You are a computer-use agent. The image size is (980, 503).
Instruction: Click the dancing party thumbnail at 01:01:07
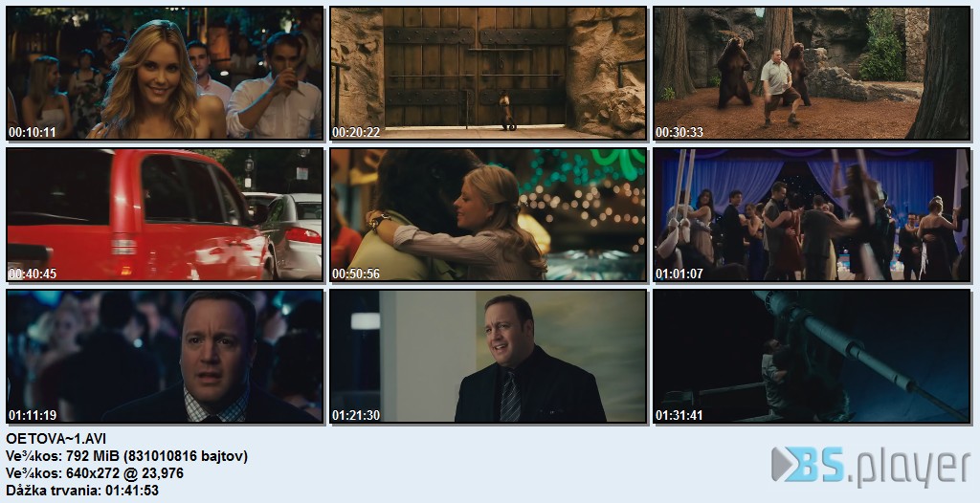point(812,214)
